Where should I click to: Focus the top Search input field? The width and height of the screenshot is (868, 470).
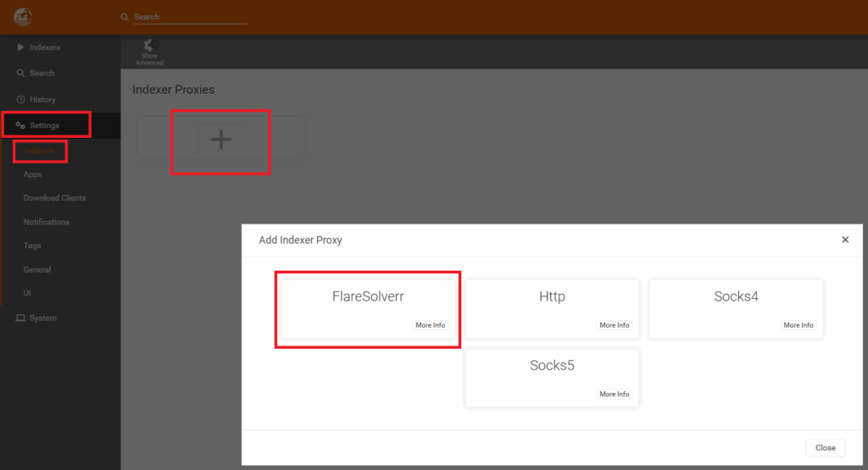pos(191,17)
